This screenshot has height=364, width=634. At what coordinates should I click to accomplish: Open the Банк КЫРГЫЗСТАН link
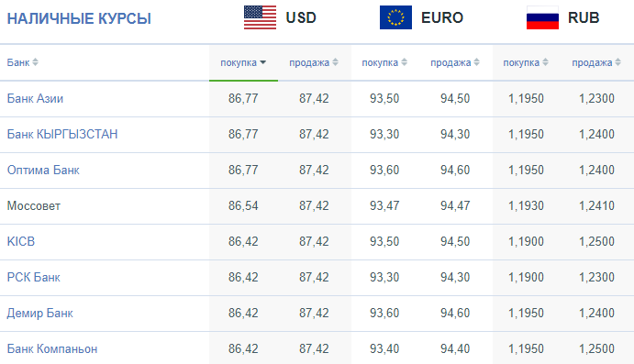point(62,134)
